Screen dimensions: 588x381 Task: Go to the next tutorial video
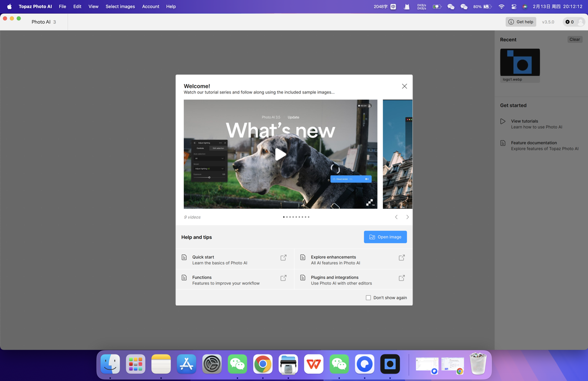coord(408,217)
